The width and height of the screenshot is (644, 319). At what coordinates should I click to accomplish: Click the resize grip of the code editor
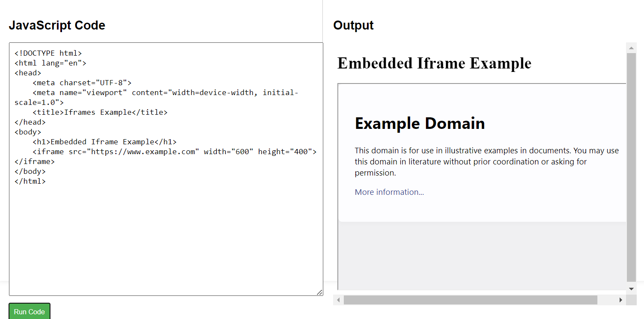tap(320, 292)
